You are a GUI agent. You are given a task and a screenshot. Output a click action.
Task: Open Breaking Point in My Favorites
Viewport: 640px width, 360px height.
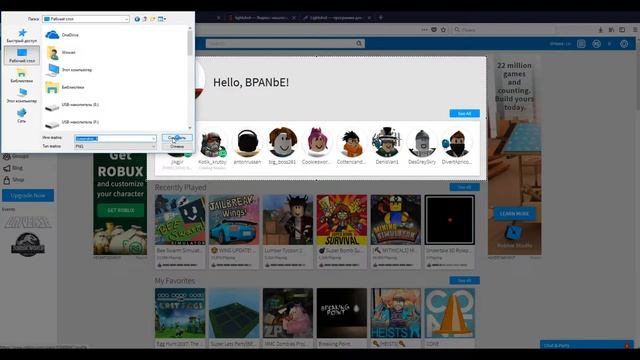click(x=342, y=313)
